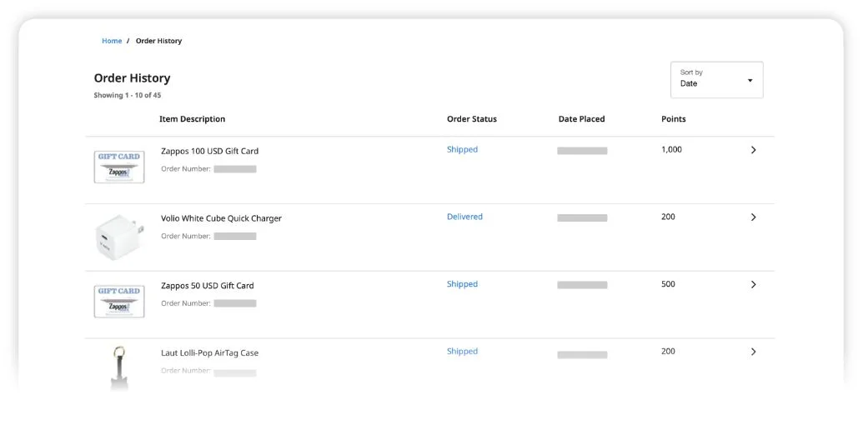Open Volio White Cube Quick Charger order arrow

click(x=753, y=217)
